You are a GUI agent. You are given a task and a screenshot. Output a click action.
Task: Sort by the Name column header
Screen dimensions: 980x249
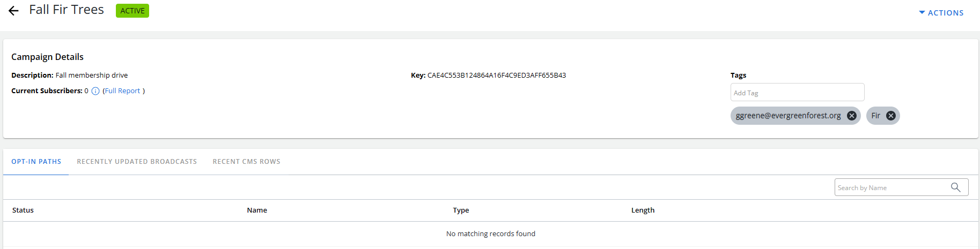[257, 210]
